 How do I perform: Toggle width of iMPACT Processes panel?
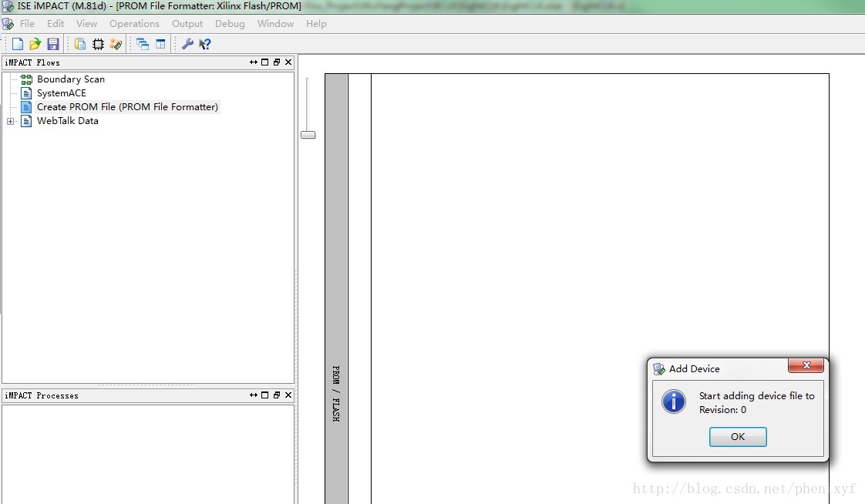pos(253,395)
